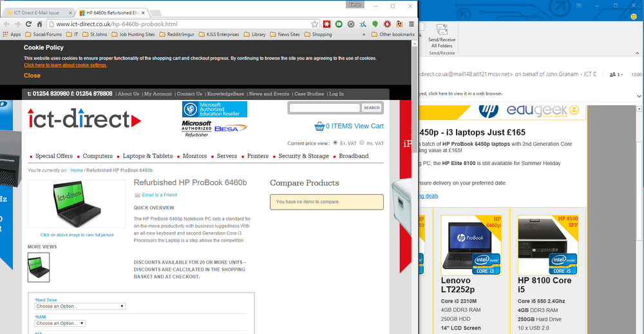Open the Printers menu
The height and width of the screenshot is (334, 644).
[x=258, y=156]
